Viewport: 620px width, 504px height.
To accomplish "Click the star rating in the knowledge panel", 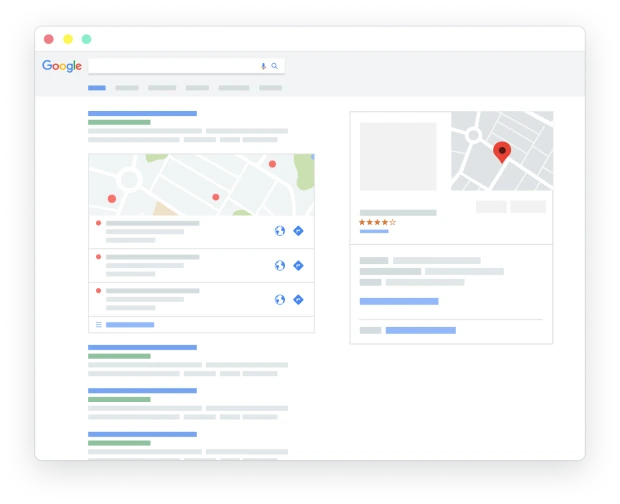I will coord(377,222).
